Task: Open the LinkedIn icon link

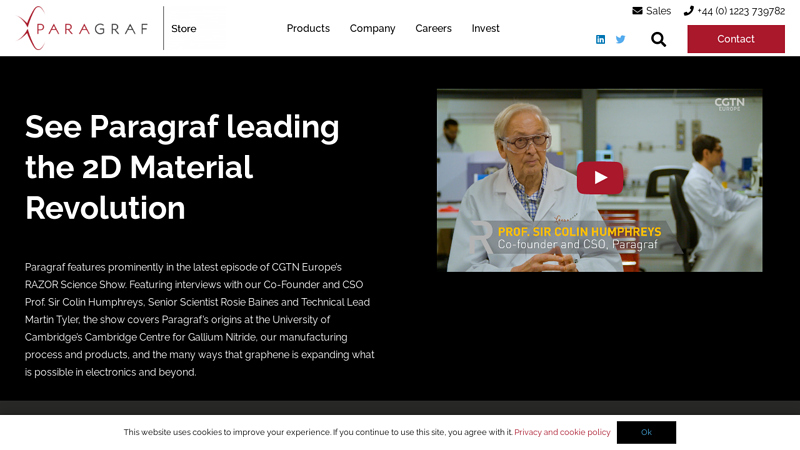Action: coord(601,39)
